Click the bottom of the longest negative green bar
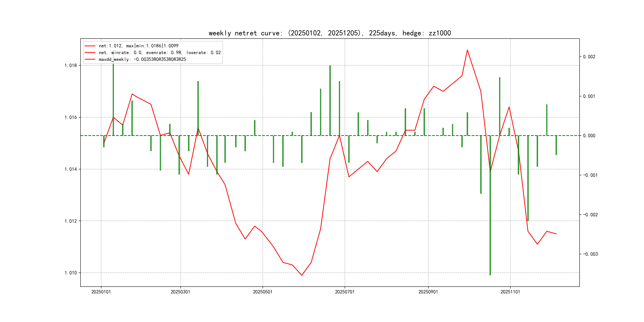 click(490, 274)
